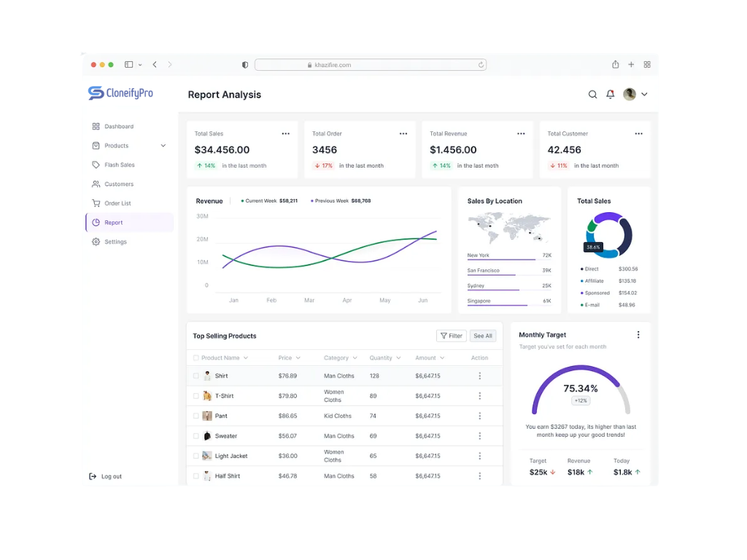Open the CloneifyPro logo
Image resolution: width=747 pixels, height=560 pixels.
click(121, 93)
